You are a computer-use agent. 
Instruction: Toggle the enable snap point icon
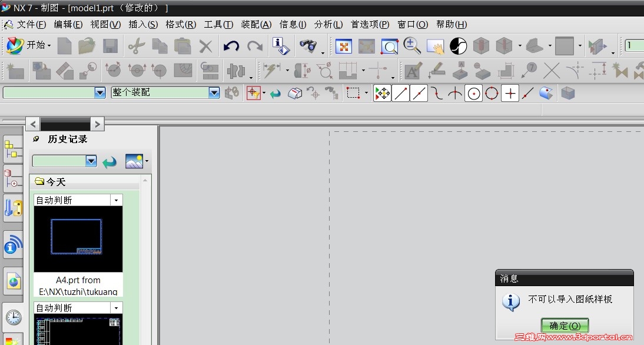pos(383,93)
